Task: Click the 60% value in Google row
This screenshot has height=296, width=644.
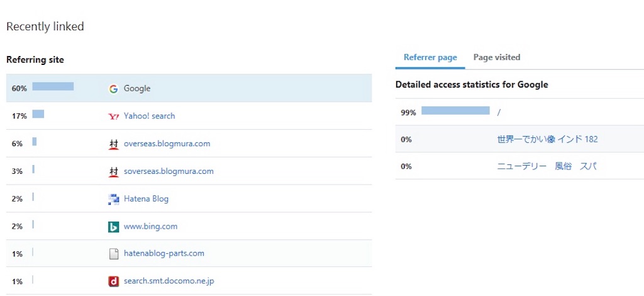Action: click(19, 88)
